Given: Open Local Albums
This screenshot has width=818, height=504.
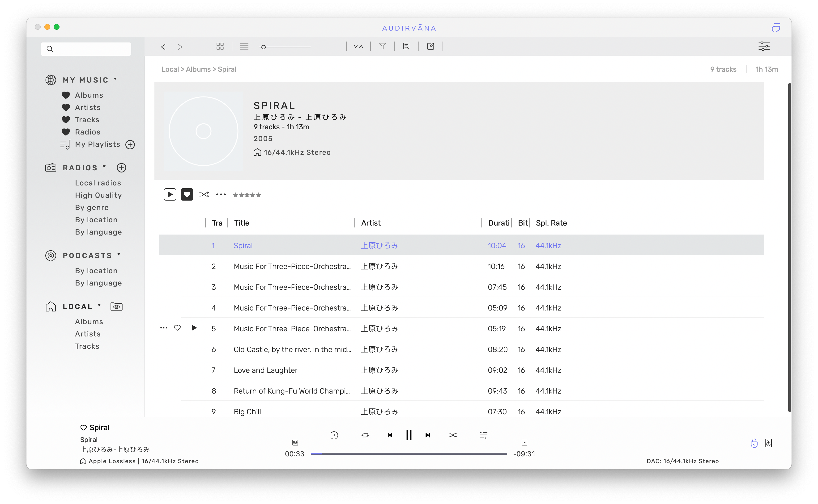Looking at the screenshot, I should point(89,322).
